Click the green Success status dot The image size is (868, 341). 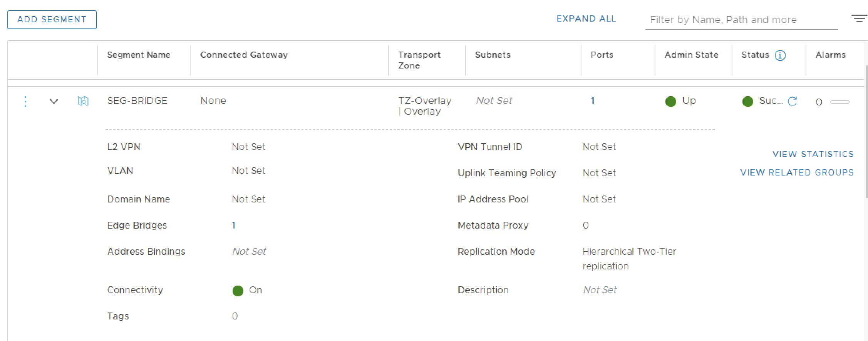click(747, 102)
